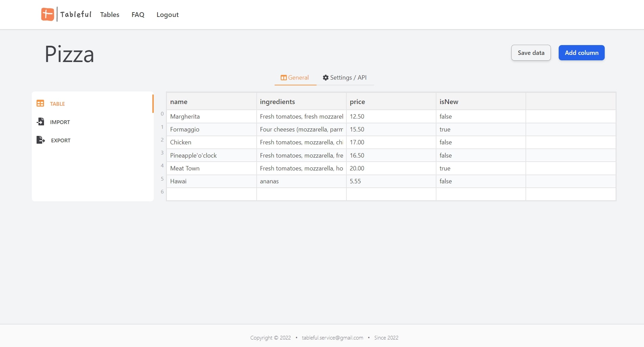Log out via the Logout link
This screenshot has height=347, width=644.
pyautogui.click(x=168, y=15)
